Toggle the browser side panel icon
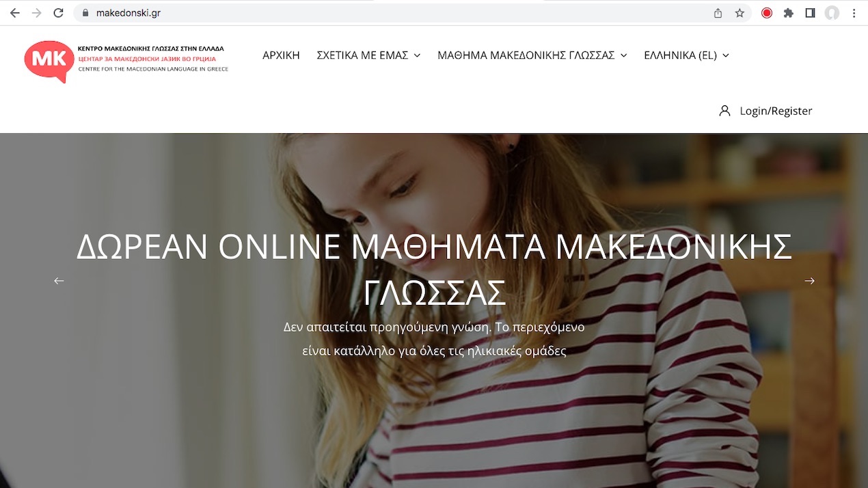The image size is (868, 488). coord(810,13)
